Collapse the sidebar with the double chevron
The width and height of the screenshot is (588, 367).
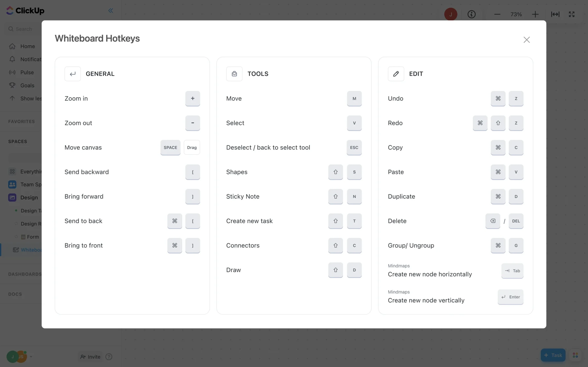pyautogui.click(x=111, y=10)
